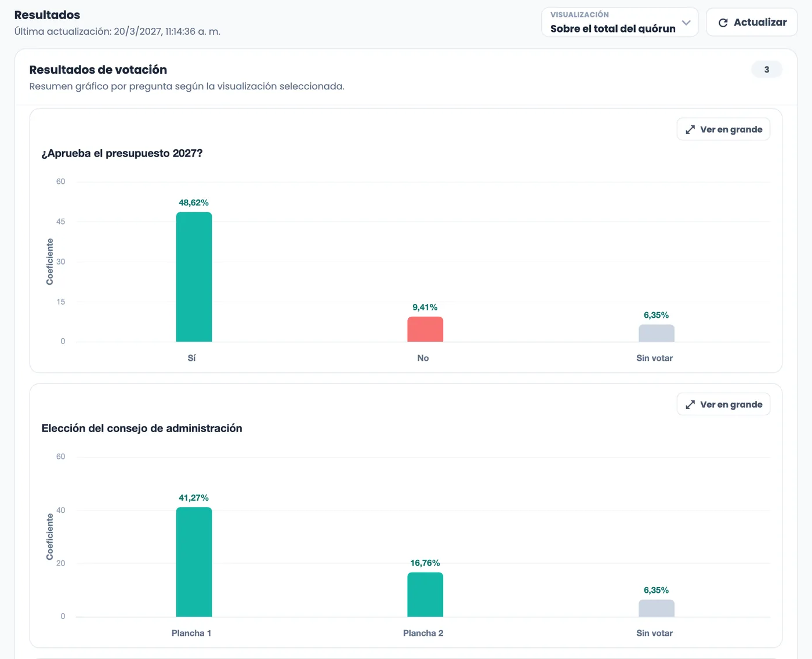Click the Actualizar refresh button
The width and height of the screenshot is (812, 659).
[x=752, y=23]
